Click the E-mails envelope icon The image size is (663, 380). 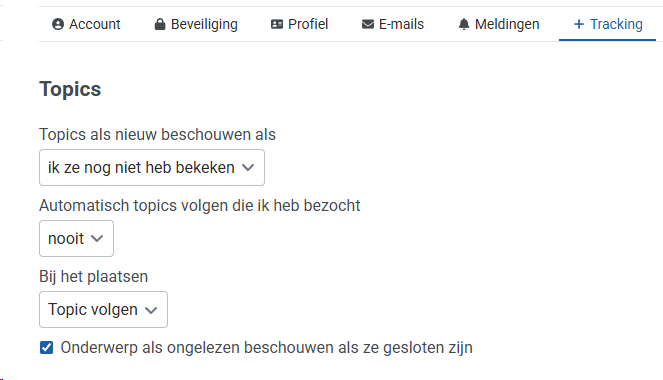point(368,25)
